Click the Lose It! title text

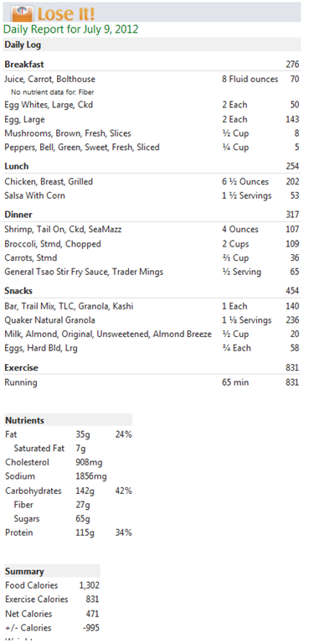coord(65,13)
